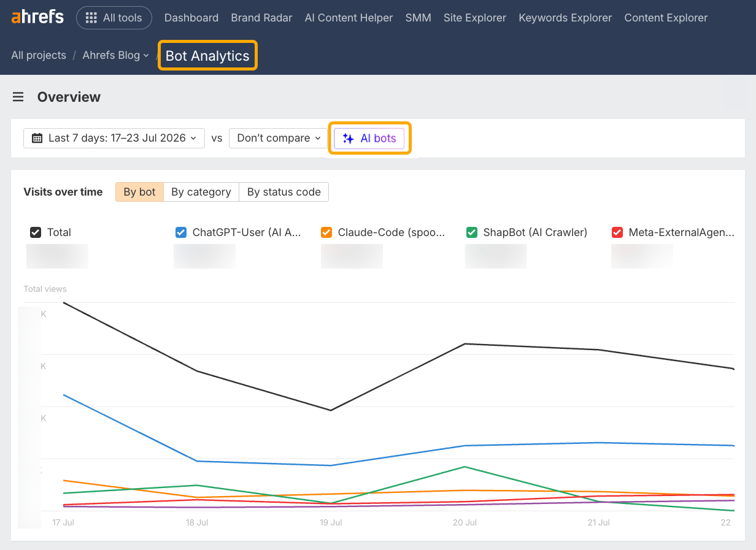Click the Total legend label
This screenshot has height=550, width=756.
[x=59, y=232]
